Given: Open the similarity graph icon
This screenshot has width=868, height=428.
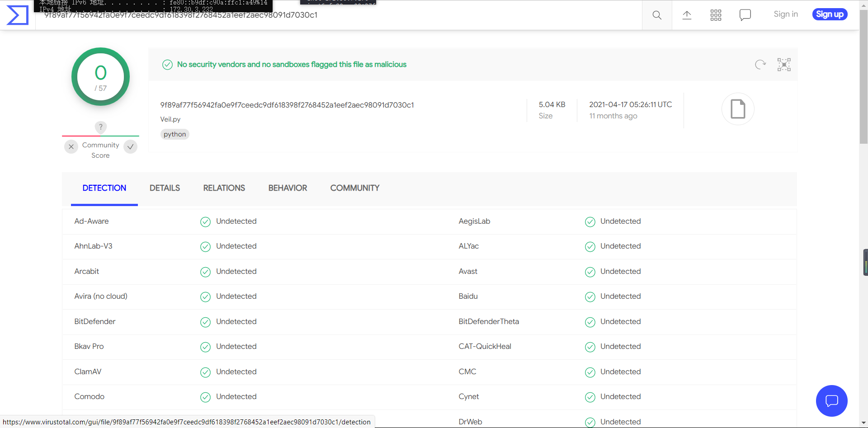Looking at the screenshot, I should tap(784, 65).
